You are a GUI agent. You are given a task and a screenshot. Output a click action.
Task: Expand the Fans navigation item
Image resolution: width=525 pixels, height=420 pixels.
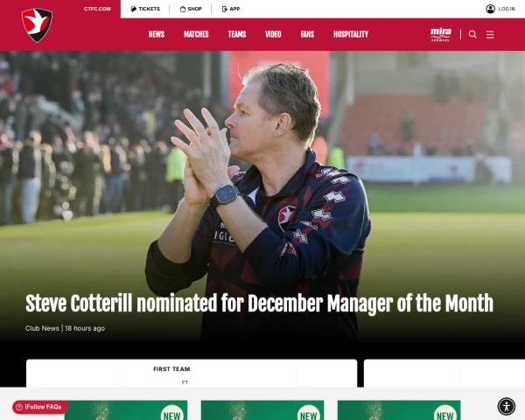(307, 34)
